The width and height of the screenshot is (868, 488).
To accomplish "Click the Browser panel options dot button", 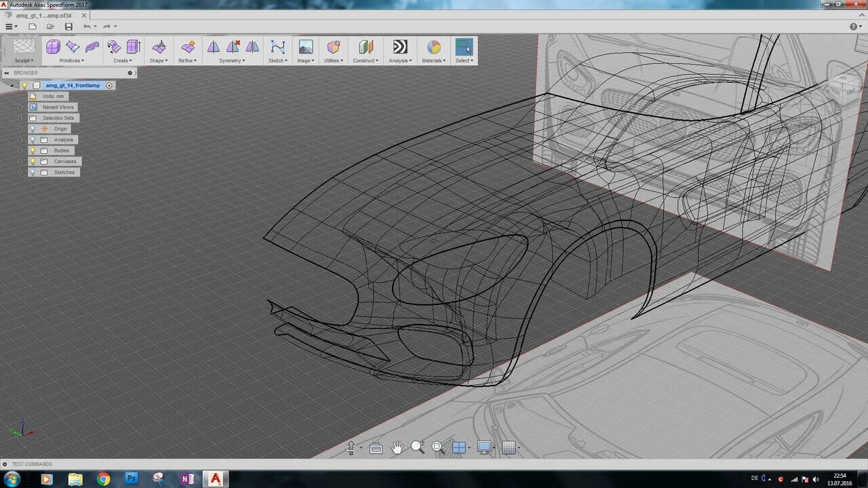I will pyautogui.click(x=130, y=73).
